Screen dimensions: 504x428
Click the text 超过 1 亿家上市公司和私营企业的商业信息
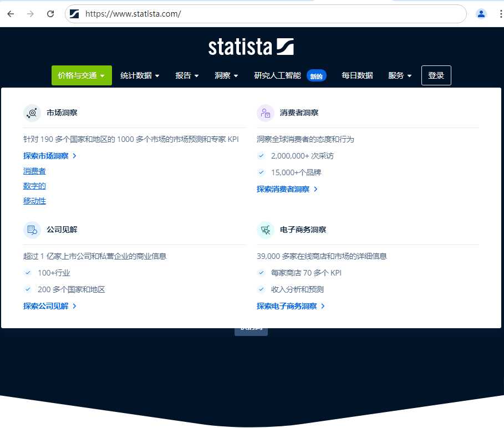point(95,256)
